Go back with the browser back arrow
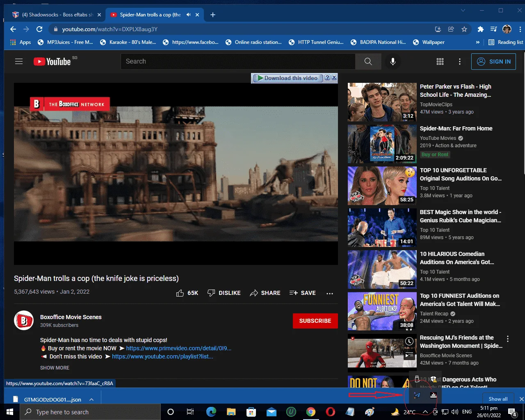525x420 pixels. [x=13, y=29]
